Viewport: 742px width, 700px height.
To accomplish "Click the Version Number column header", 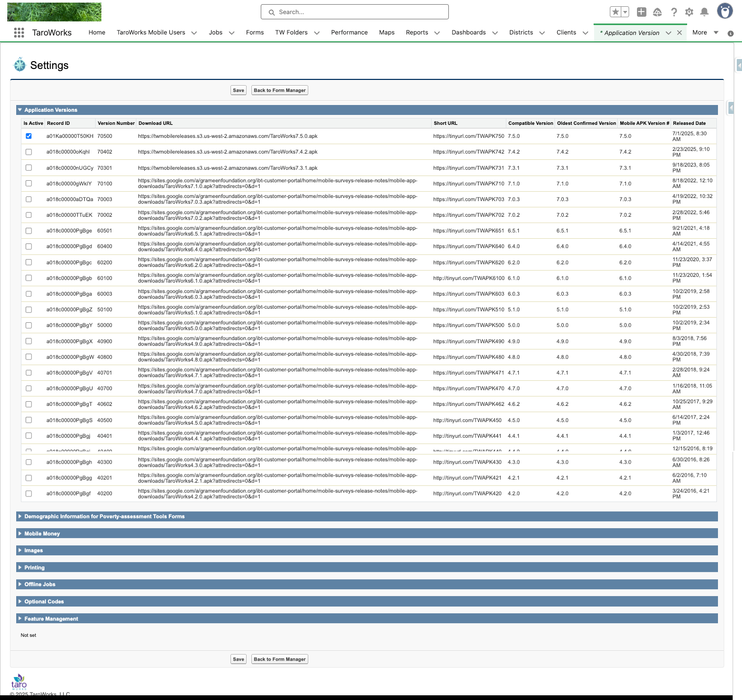I will click(116, 123).
